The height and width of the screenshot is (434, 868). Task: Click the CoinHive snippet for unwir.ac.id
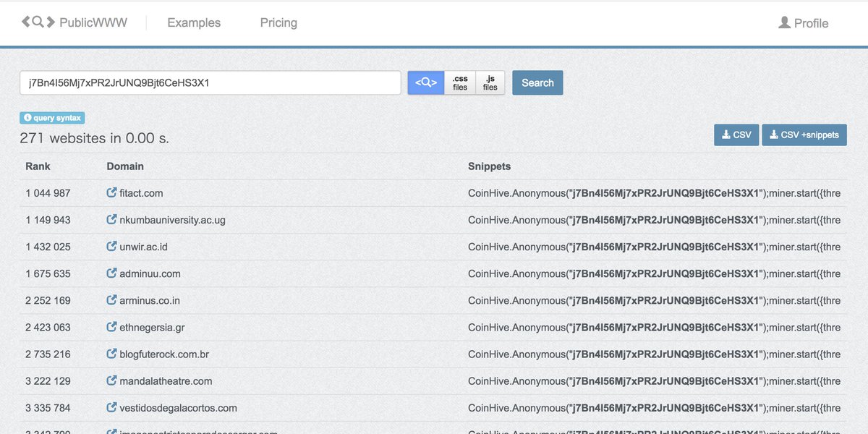655,247
